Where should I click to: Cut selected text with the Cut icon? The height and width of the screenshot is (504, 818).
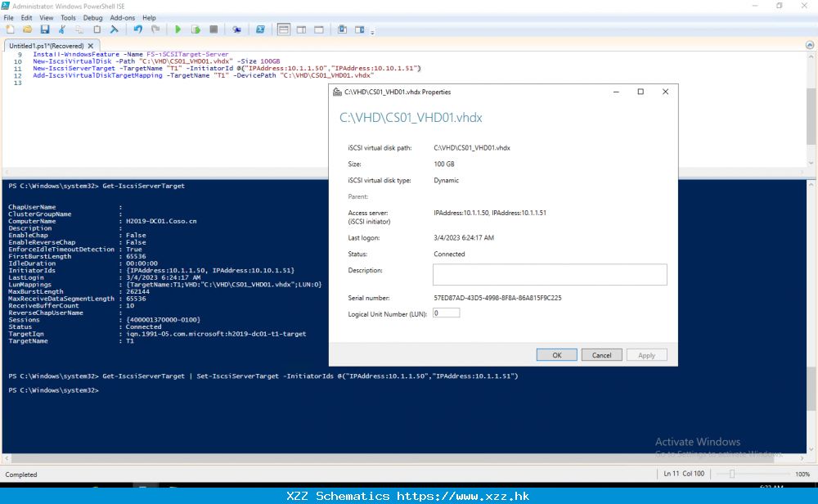61,29
